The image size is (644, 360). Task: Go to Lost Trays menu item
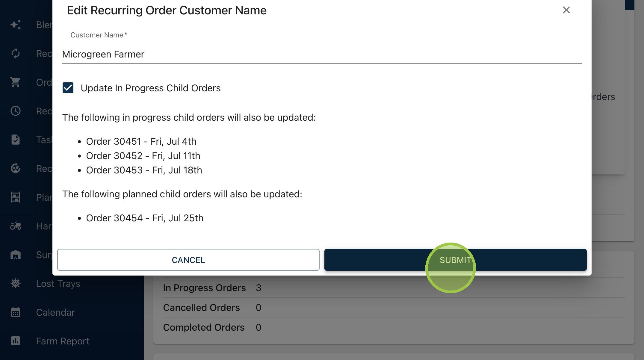58,284
